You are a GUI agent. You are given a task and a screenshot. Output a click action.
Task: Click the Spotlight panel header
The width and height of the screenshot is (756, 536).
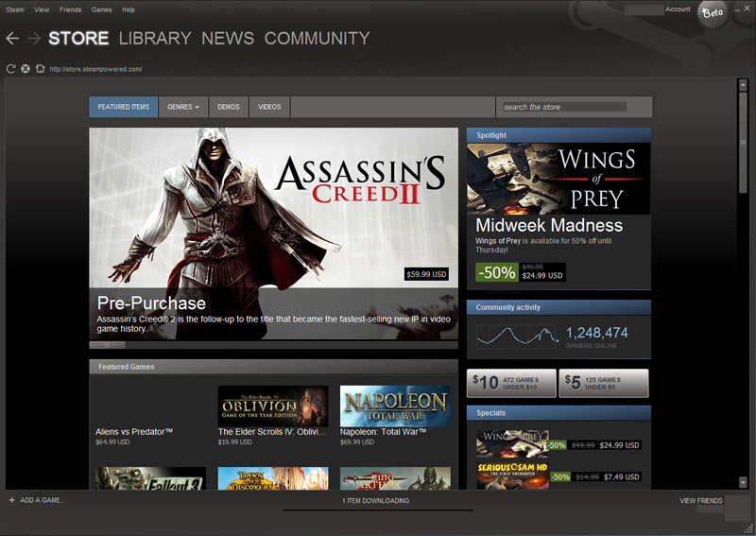(558, 135)
